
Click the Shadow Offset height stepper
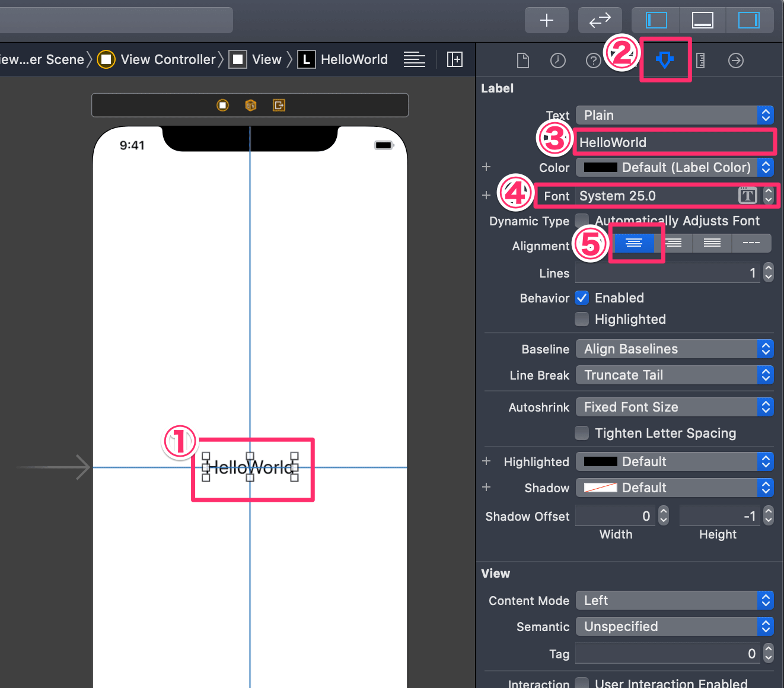point(769,515)
